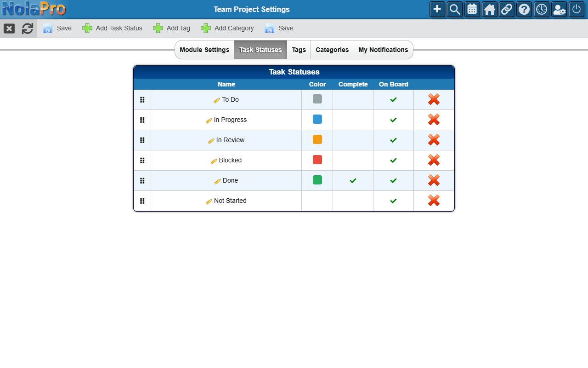Edit In Progress status via pencil icon
The width and height of the screenshot is (588, 368).
click(209, 121)
